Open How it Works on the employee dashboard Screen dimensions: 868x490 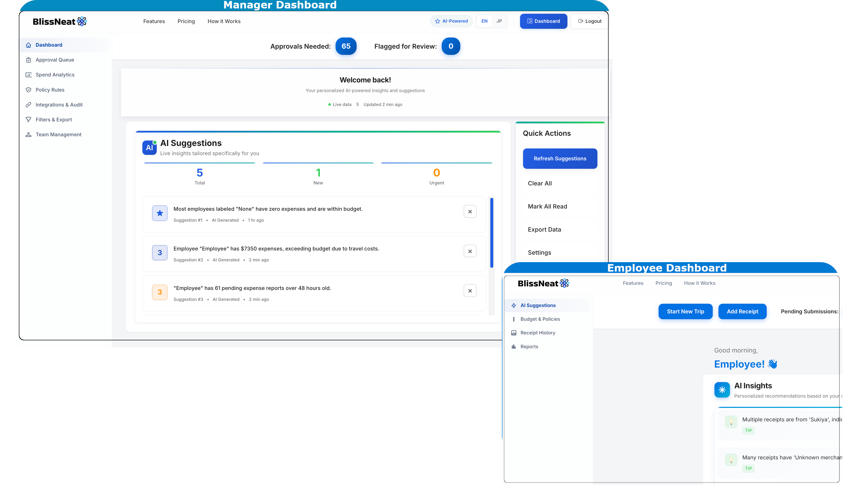(x=700, y=283)
